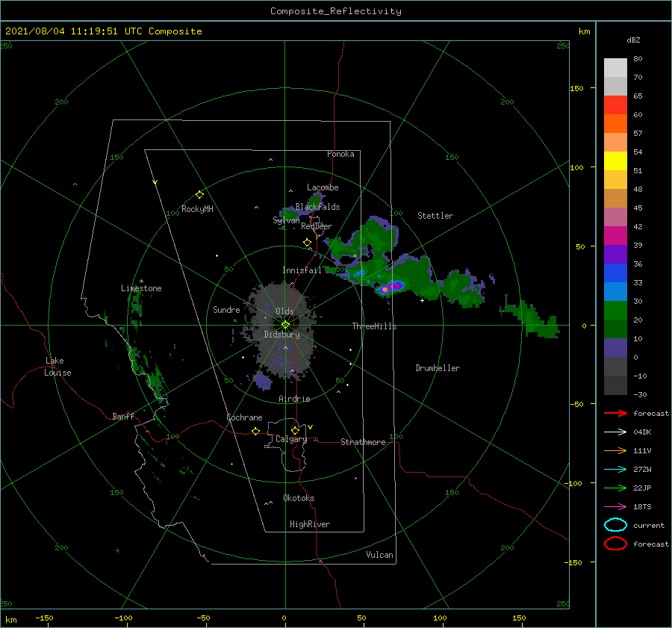
Task: Pick the light gray 80 dBZ swatch
Action: [x=615, y=68]
